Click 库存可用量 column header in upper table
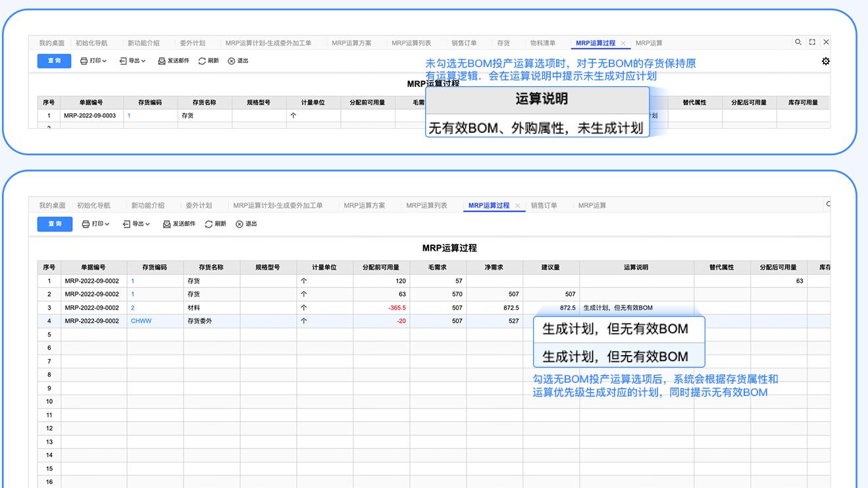868x488 pixels. tap(803, 103)
